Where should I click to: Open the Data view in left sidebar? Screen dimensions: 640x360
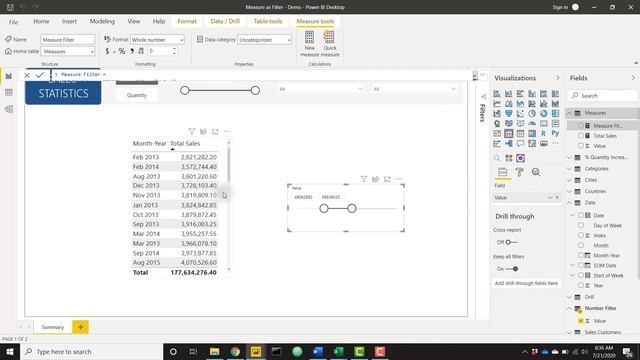pos(9,93)
